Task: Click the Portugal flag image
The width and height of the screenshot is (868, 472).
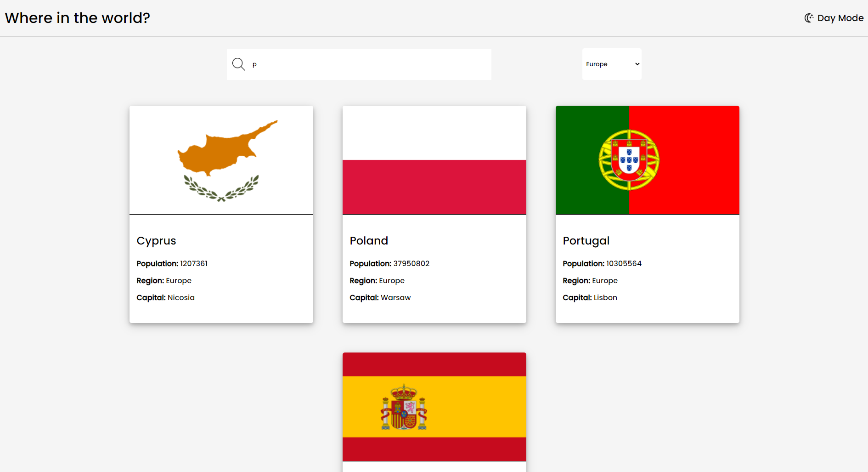Action: 647,159
